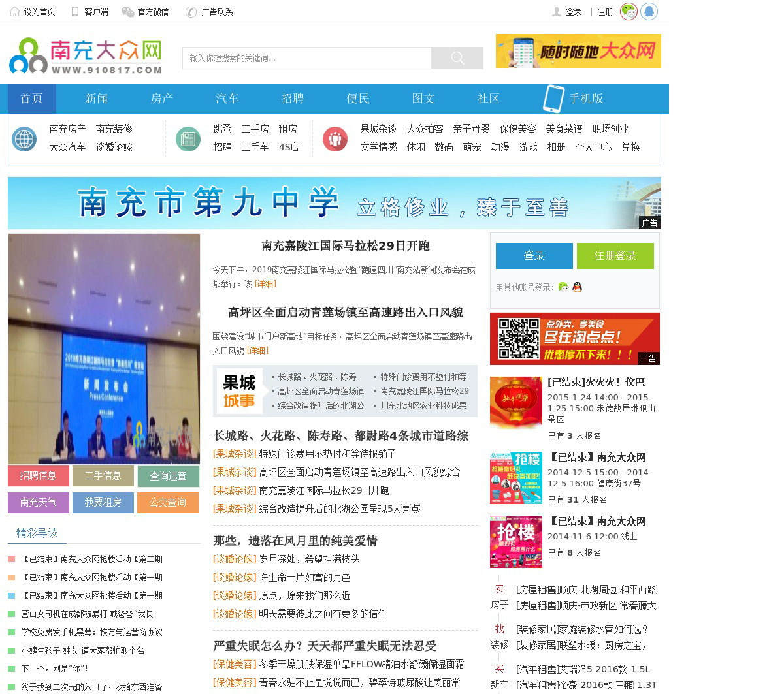Screen dimensions: 784x694
Task: Click the search magnifier button
Action: click(457, 58)
